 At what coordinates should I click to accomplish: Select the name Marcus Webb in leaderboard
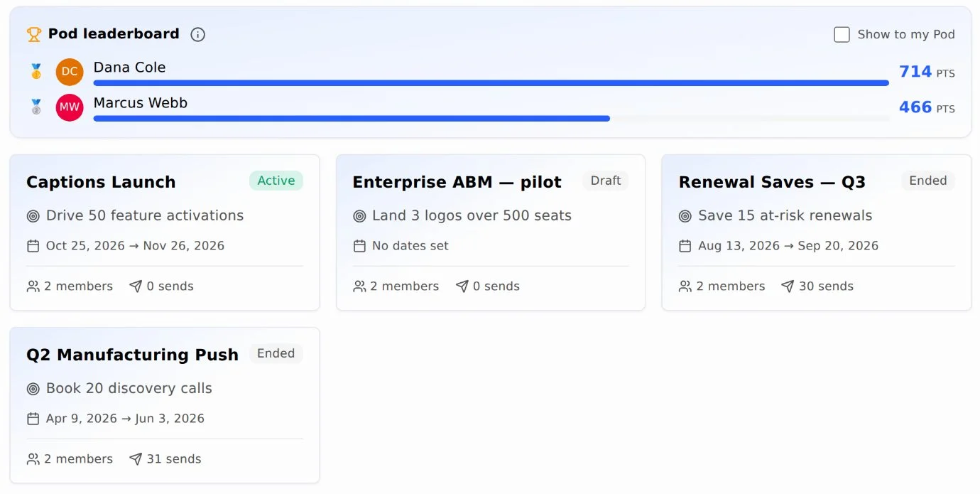point(141,103)
